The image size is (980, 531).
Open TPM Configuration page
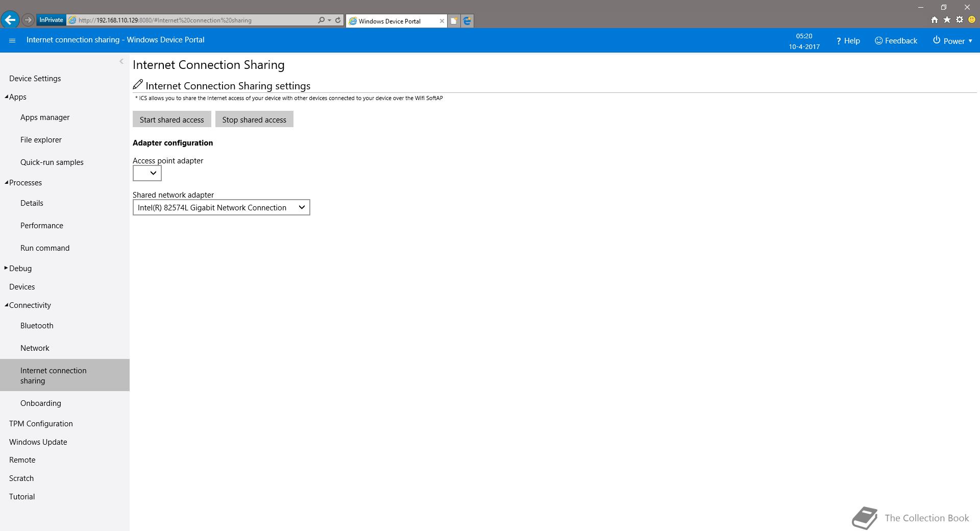[x=41, y=424]
